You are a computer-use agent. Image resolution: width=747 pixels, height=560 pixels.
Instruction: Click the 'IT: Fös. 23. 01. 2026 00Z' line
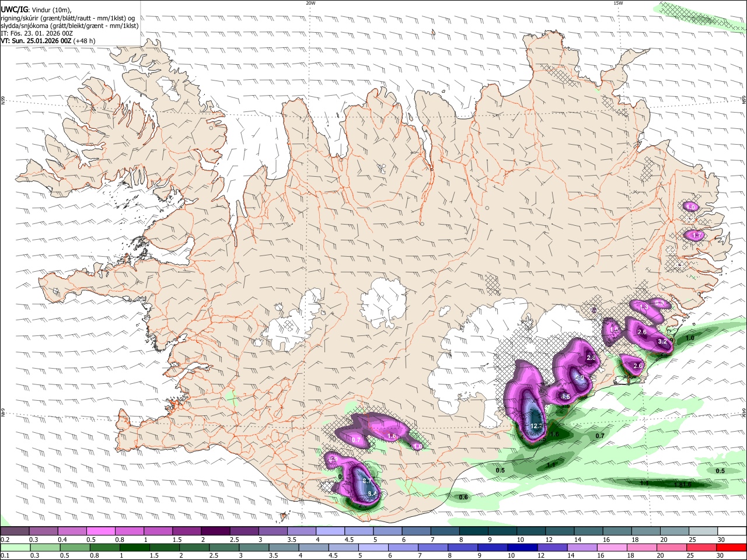[x=37, y=33]
